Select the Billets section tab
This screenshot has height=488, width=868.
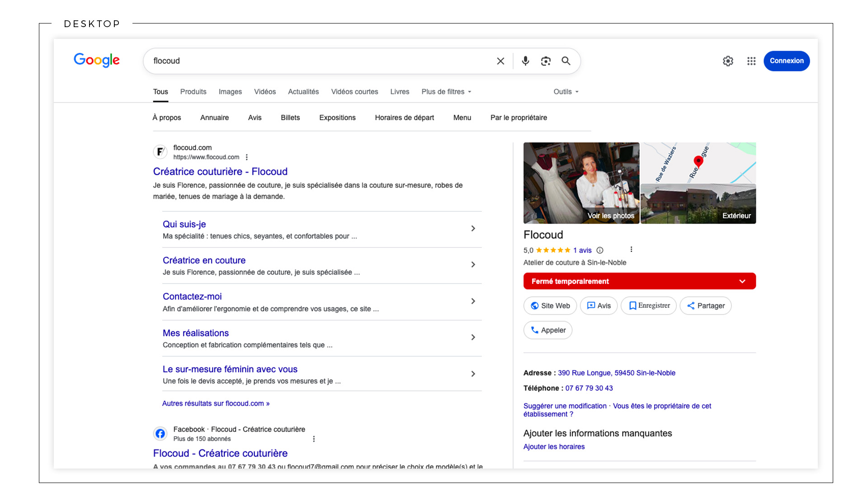click(x=290, y=117)
